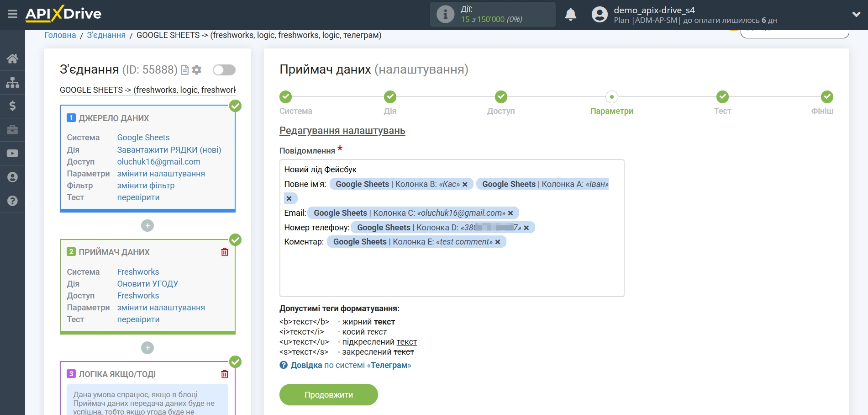Open notifications bell
Viewport: 868px width, 415px height.
coord(570,15)
